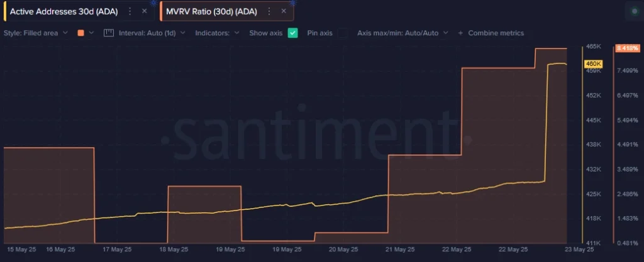
Task: Open the Style: Filled area dropdown
Action: click(36, 33)
